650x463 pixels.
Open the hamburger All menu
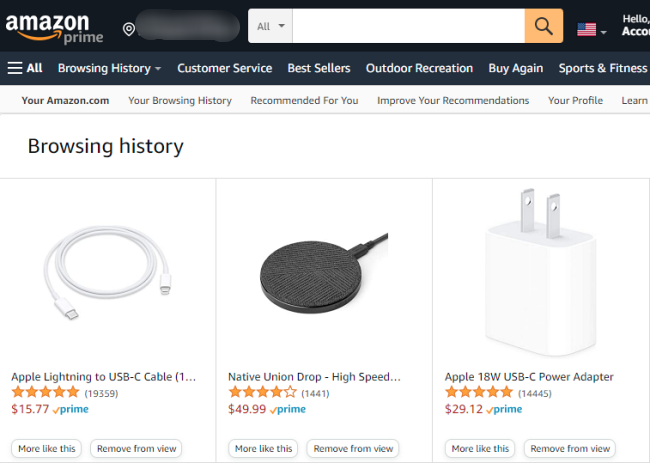coord(25,68)
